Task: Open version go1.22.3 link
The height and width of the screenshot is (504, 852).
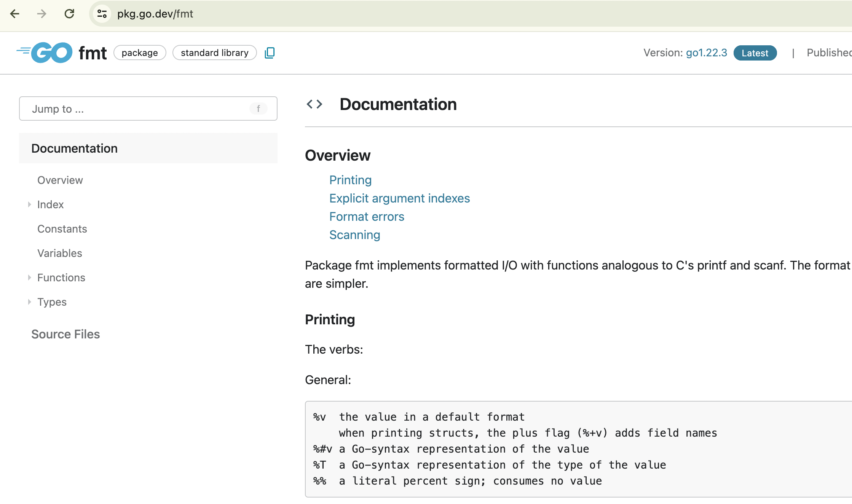Action: [x=706, y=53]
